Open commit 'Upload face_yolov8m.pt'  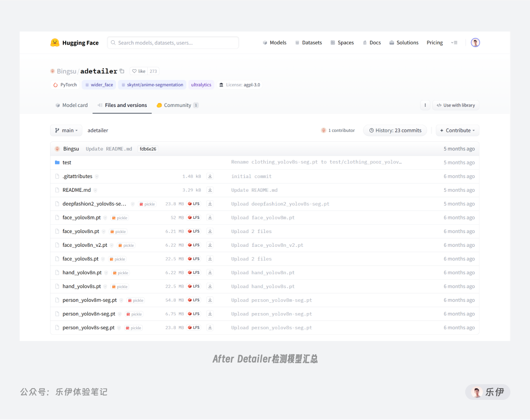[263, 217]
